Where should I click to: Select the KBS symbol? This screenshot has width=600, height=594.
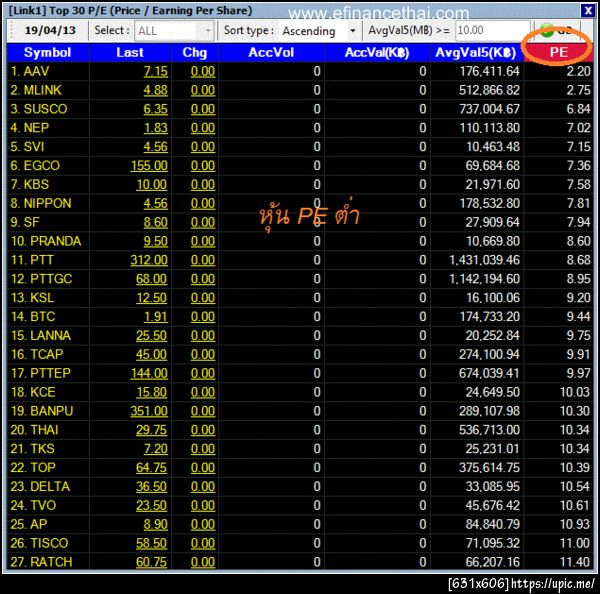tap(29, 184)
